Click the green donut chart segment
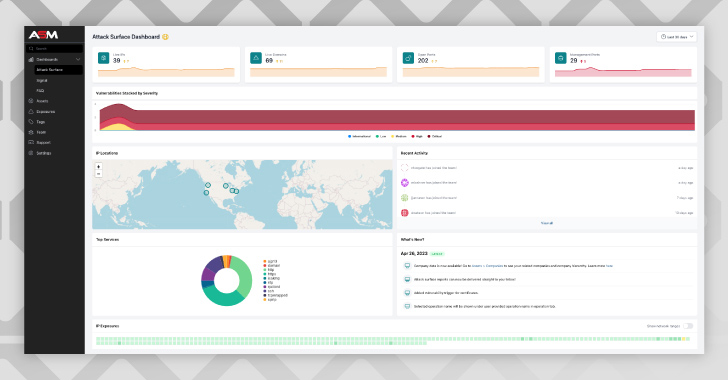Image resolution: width=728 pixels, height=380 pixels. pos(242,275)
